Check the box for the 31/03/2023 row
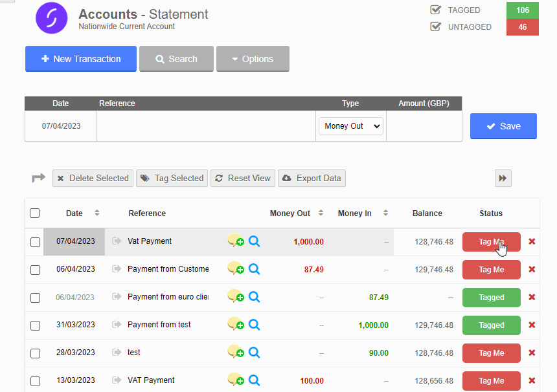 35,325
